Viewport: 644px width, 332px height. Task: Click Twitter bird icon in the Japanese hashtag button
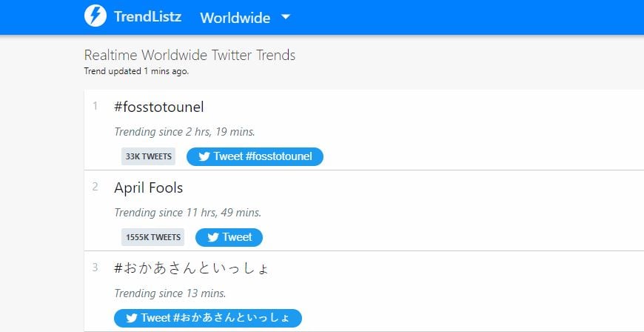click(x=132, y=318)
